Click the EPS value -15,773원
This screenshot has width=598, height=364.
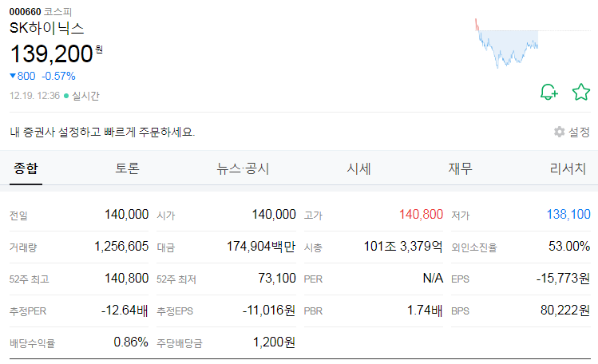click(564, 279)
